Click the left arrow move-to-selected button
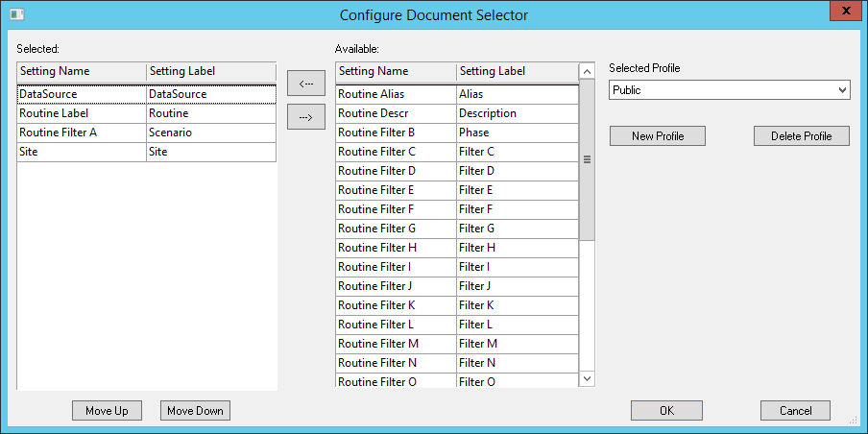868x434 pixels. 306,84
